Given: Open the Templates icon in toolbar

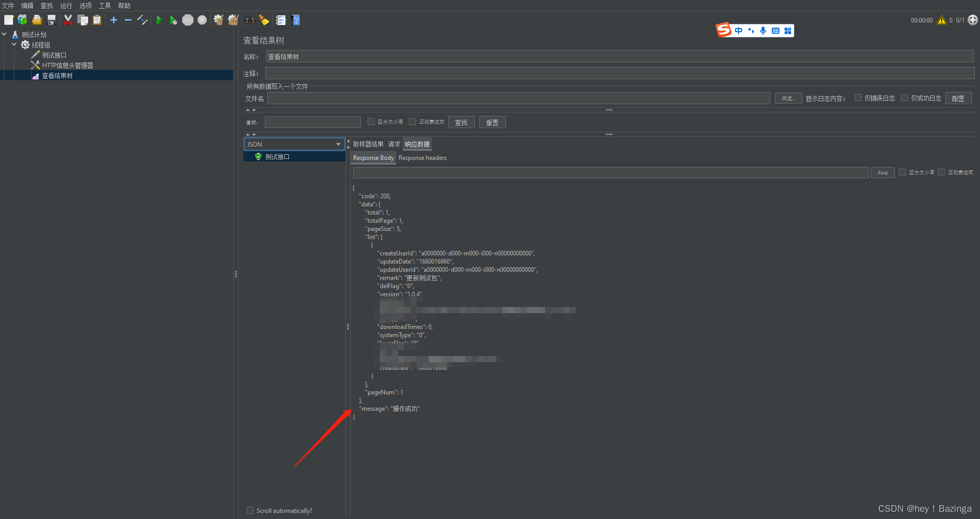Looking at the screenshot, I should [22, 20].
